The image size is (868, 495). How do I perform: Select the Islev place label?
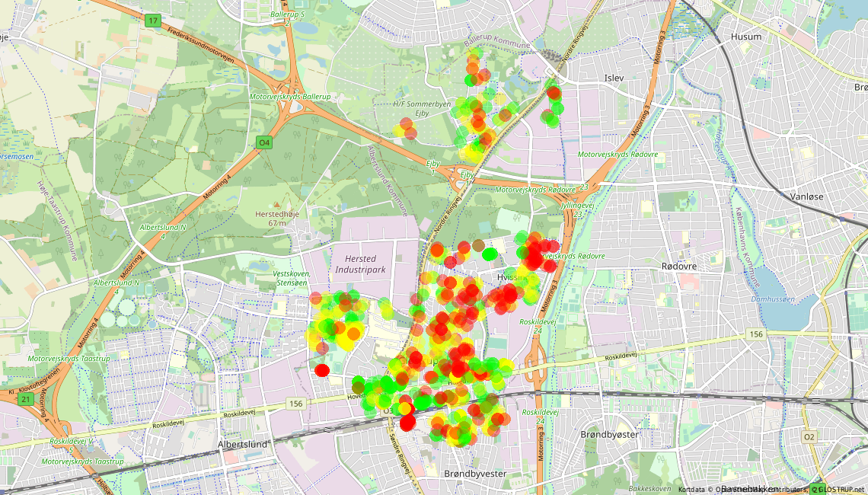614,78
